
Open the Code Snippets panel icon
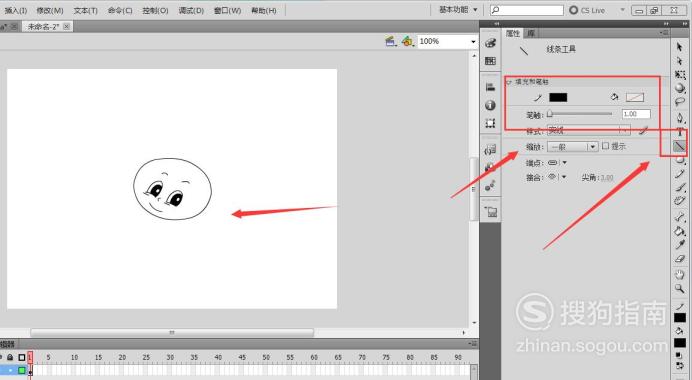(490, 150)
